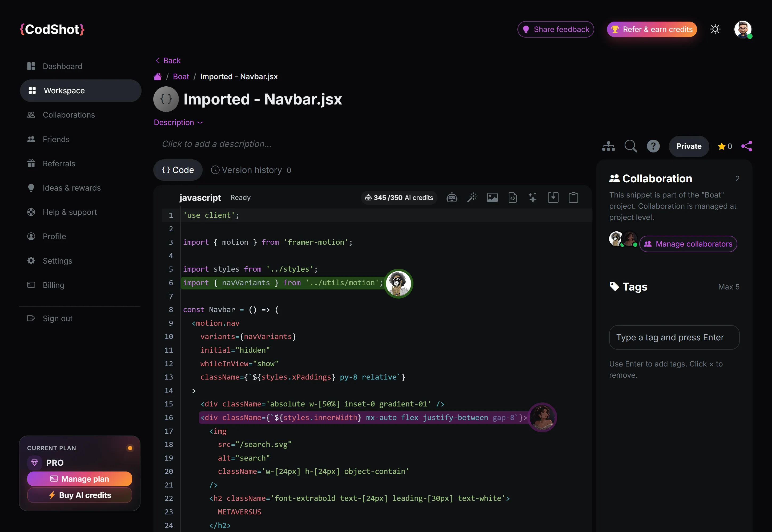
Task: Click the Buy AI credits button
Action: coord(80,495)
